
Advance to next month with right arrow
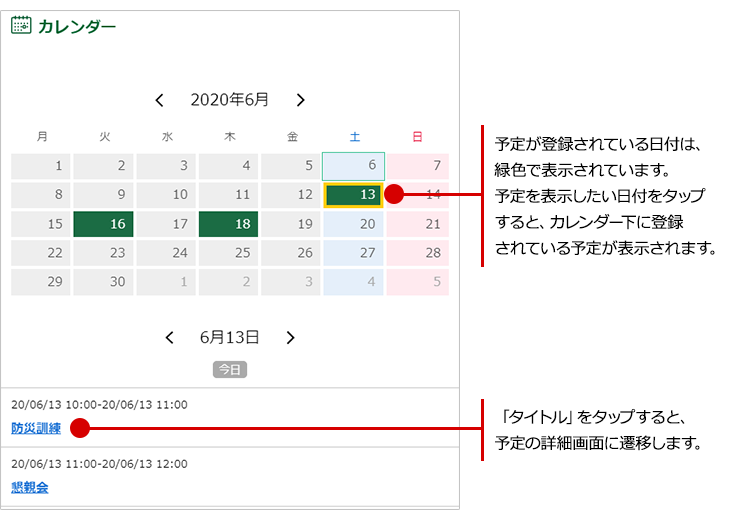click(300, 100)
